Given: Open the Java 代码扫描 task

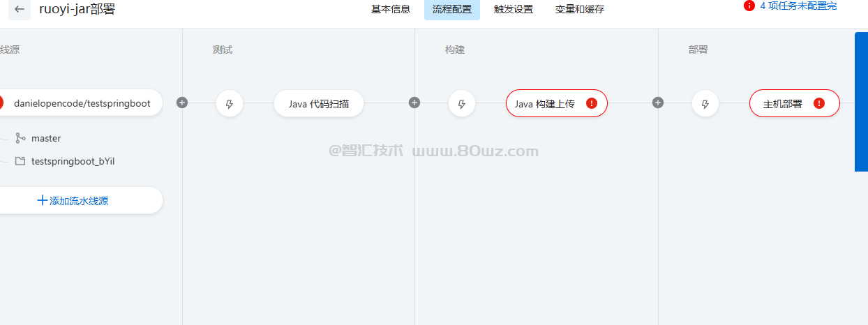Looking at the screenshot, I should pyautogui.click(x=319, y=104).
